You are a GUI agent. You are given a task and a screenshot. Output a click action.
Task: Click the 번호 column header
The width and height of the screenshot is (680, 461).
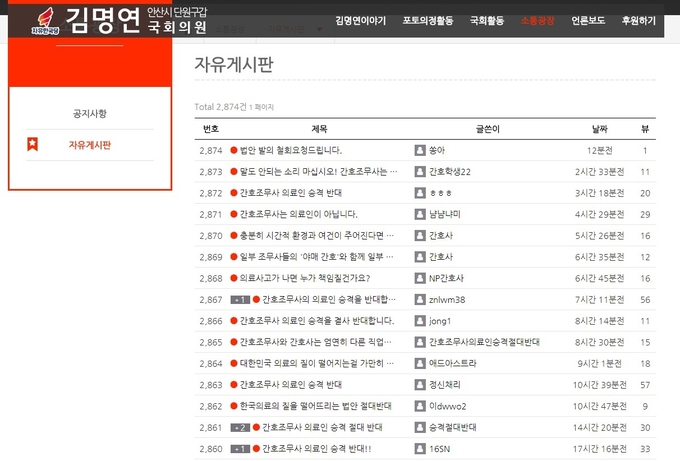(211, 129)
